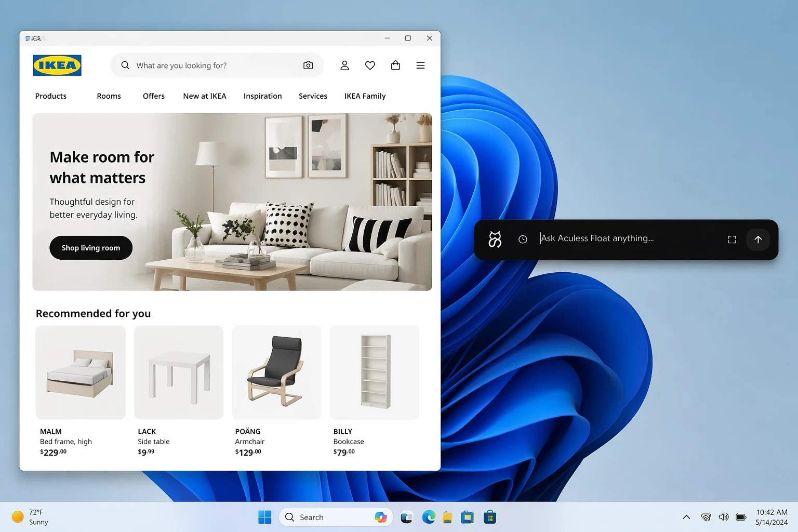Open the IKEA account profile icon
This screenshot has width=798, height=532.
(x=344, y=65)
